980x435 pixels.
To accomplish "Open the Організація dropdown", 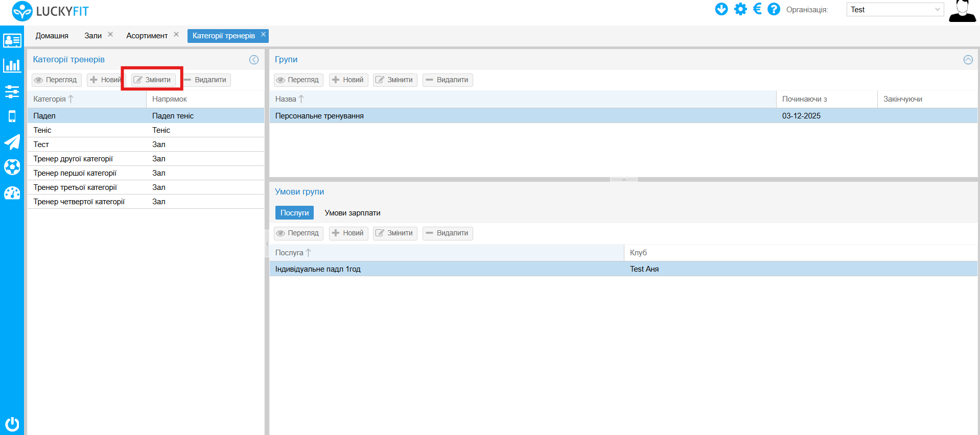I will click(x=895, y=10).
